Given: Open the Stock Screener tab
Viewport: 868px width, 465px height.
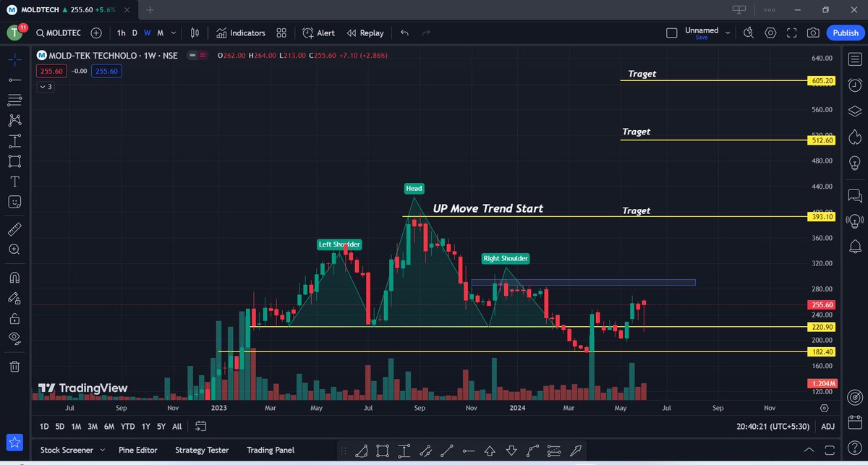Looking at the screenshot, I should 67,450.
